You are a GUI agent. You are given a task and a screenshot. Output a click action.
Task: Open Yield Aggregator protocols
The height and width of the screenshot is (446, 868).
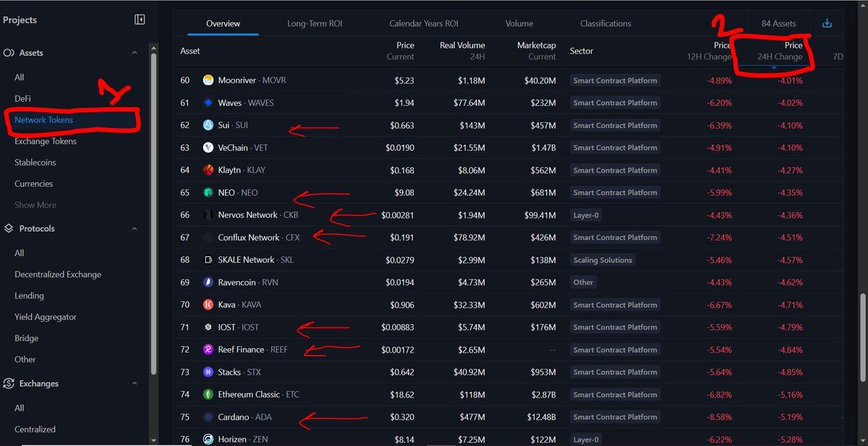(x=46, y=317)
